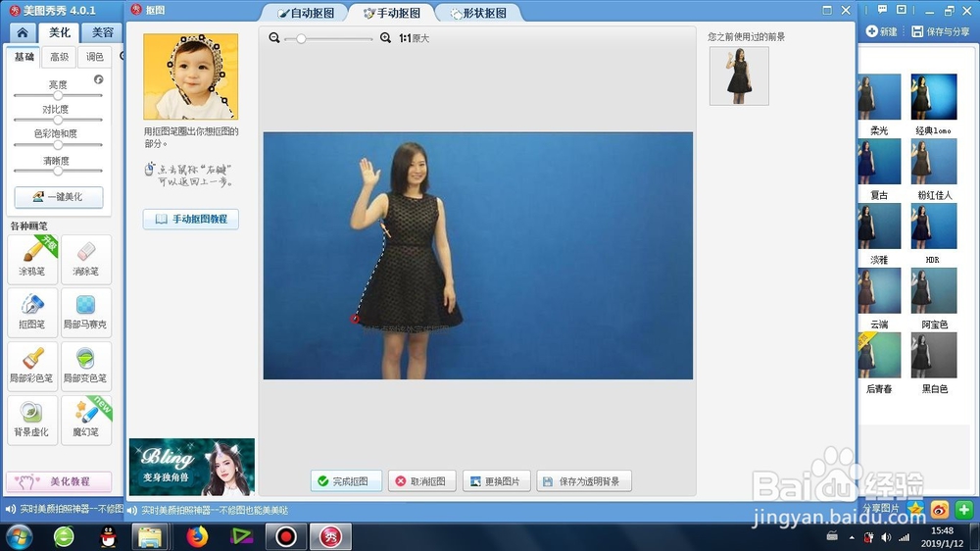This screenshot has width=980, height=551.
Task: Apply the 云端 filter thumbnail
Action: [879, 290]
